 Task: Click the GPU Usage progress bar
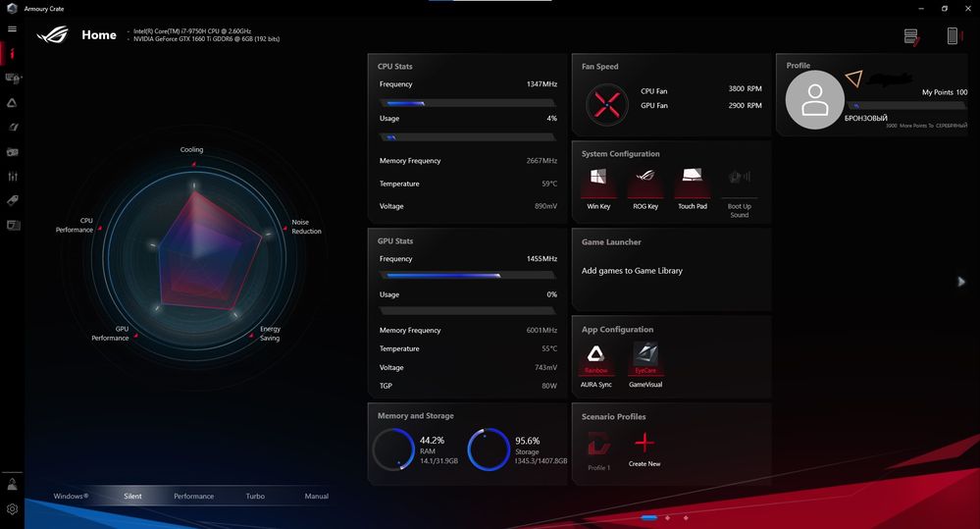(x=468, y=310)
